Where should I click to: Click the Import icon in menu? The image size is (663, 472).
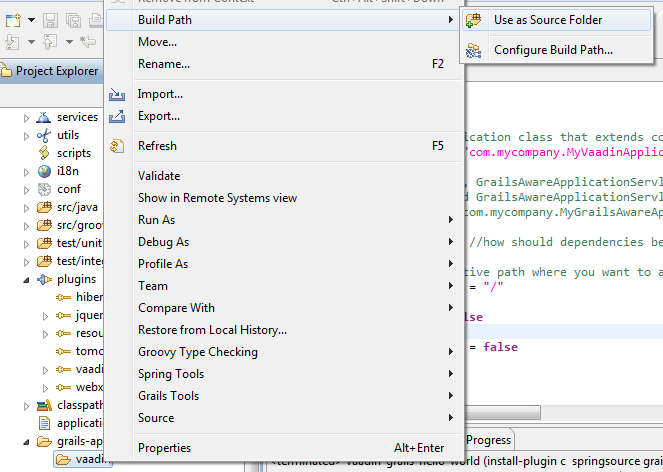[117, 94]
